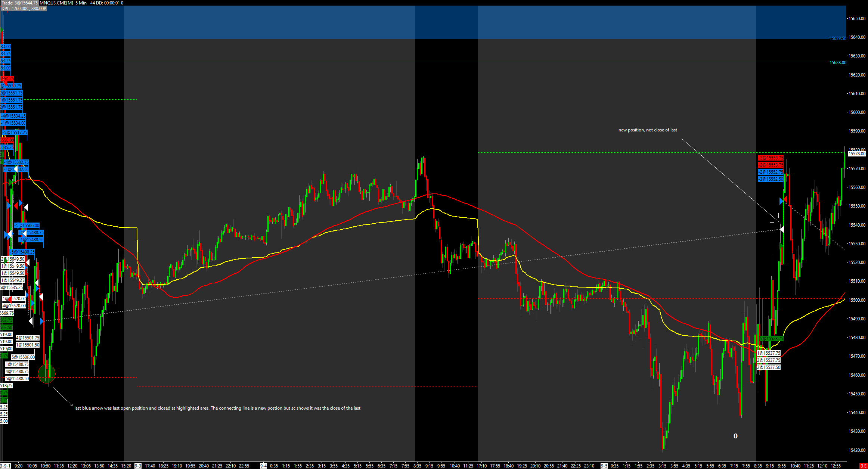868x469 pixels.
Task: Click the 9-4 date marker on time axis
Action: pos(263,466)
